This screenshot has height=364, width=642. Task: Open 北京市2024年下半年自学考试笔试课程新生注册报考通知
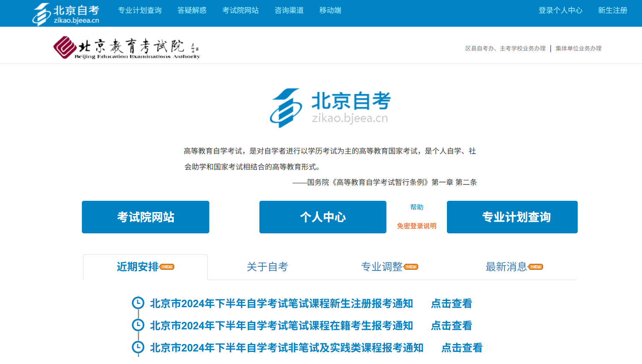pyautogui.click(x=282, y=303)
